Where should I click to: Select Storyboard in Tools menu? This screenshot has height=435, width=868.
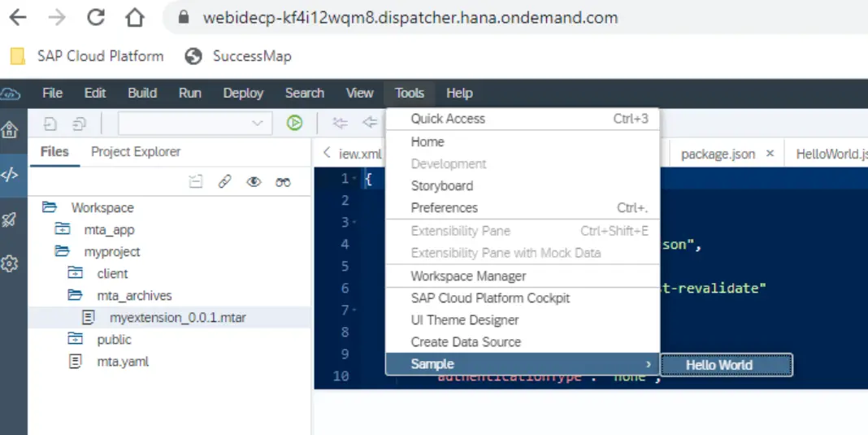click(523, 185)
